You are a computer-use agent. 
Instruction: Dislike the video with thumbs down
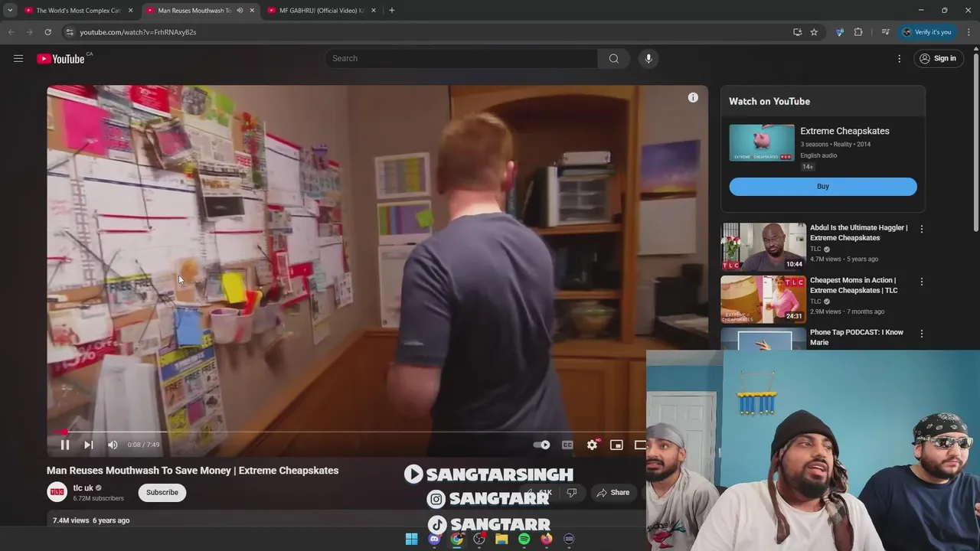572,492
